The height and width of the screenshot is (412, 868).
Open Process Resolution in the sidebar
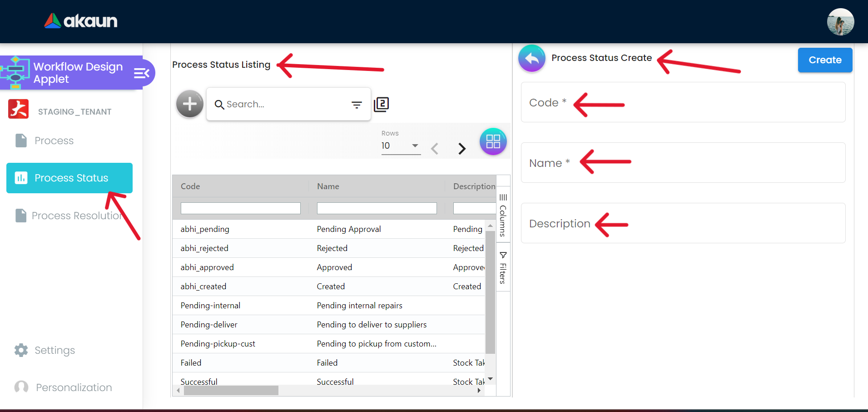69,216
